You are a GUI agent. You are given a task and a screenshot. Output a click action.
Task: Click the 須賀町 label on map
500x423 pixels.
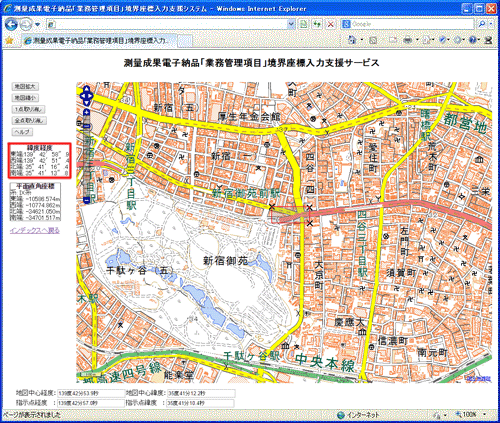click(x=401, y=273)
